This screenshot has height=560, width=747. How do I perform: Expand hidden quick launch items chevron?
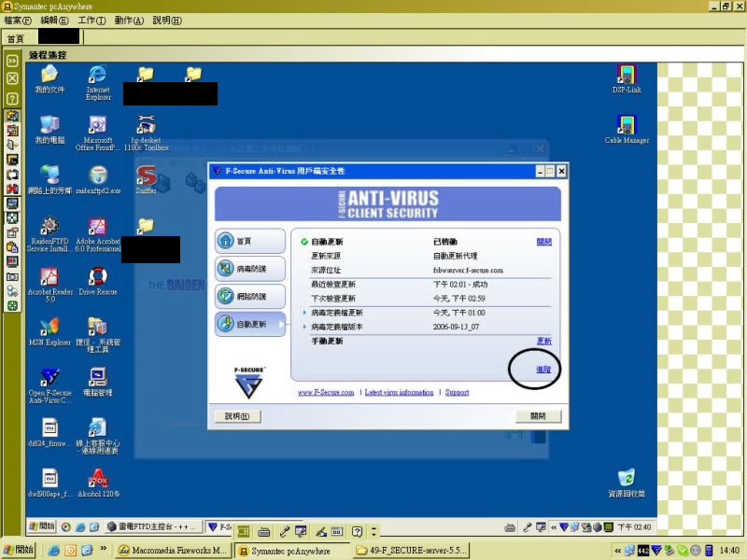click(x=104, y=549)
